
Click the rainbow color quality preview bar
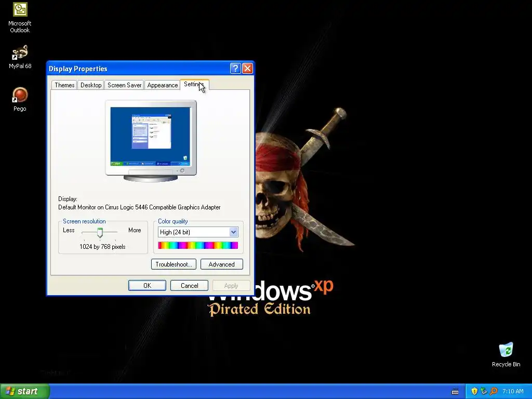click(198, 245)
